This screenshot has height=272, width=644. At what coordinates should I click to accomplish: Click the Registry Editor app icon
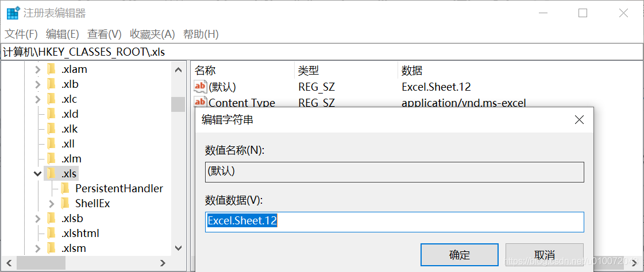(13, 13)
